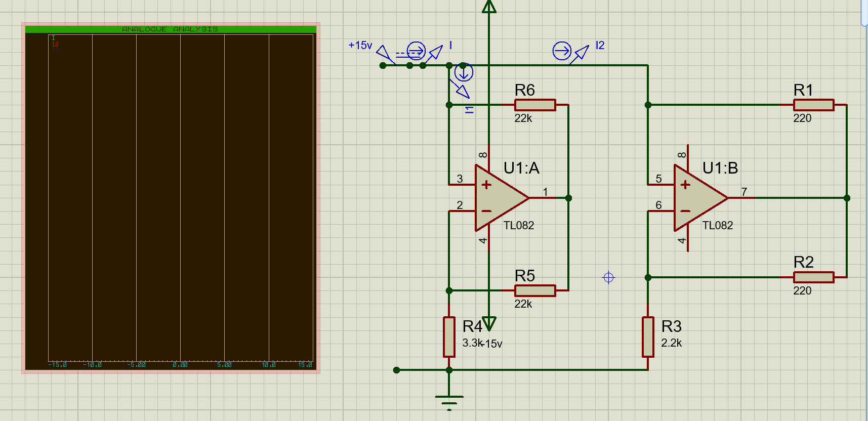Select the +15V power terminal arrow at top

click(489, 6)
